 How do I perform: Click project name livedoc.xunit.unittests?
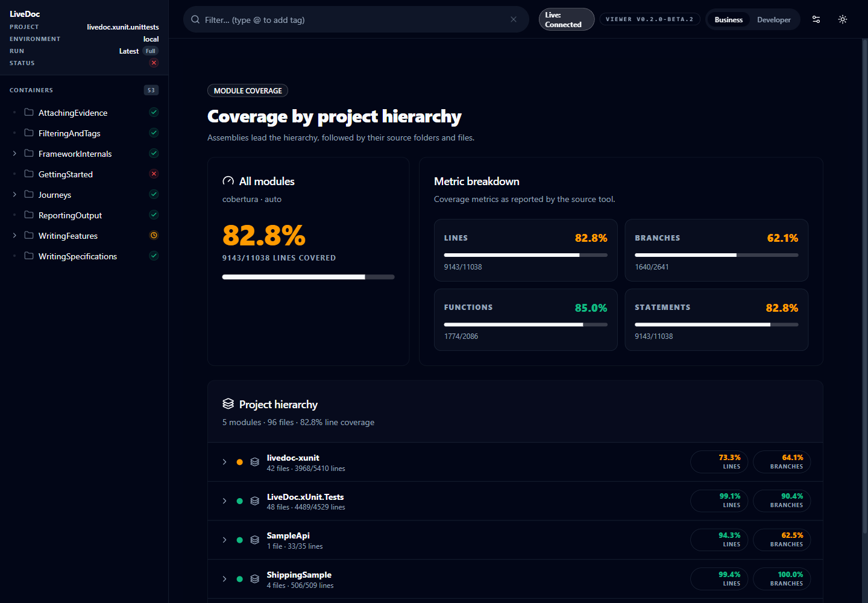click(x=123, y=27)
